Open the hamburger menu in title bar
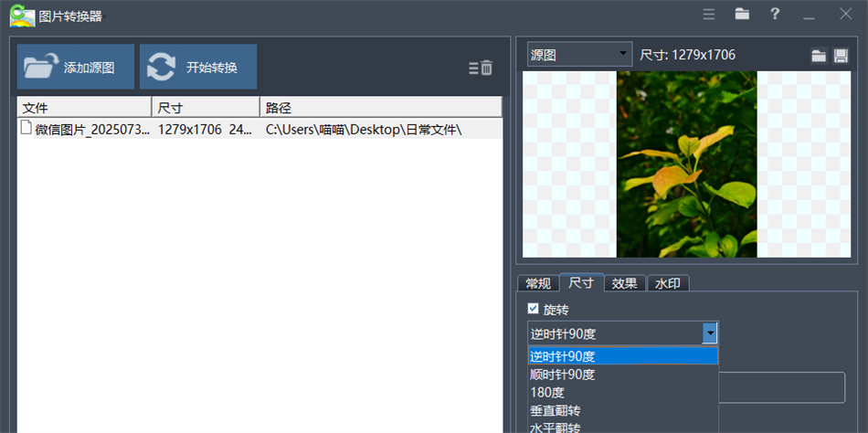This screenshot has height=433, width=868. tap(709, 14)
